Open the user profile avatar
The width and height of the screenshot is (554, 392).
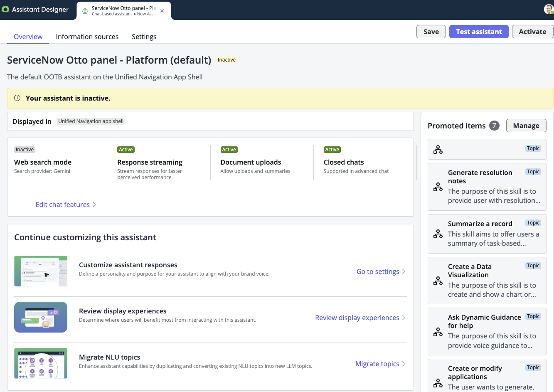tap(549, 9)
